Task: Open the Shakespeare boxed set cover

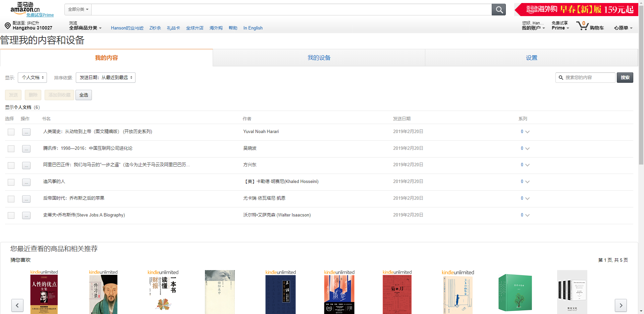Action: point(572,292)
